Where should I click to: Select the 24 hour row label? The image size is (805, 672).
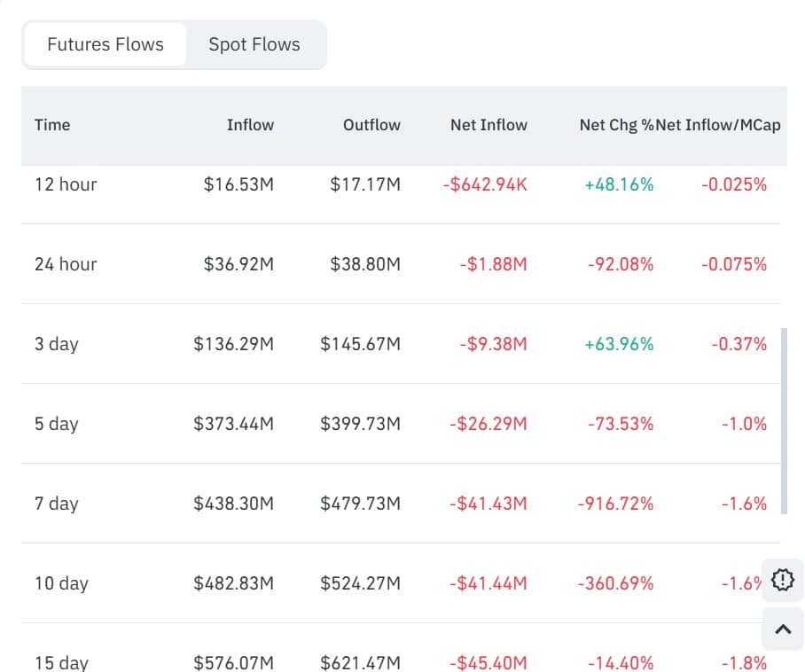(x=66, y=264)
